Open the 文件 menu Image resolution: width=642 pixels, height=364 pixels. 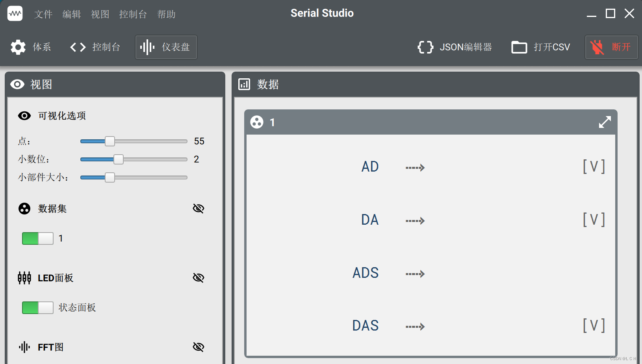[x=43, y=14]
